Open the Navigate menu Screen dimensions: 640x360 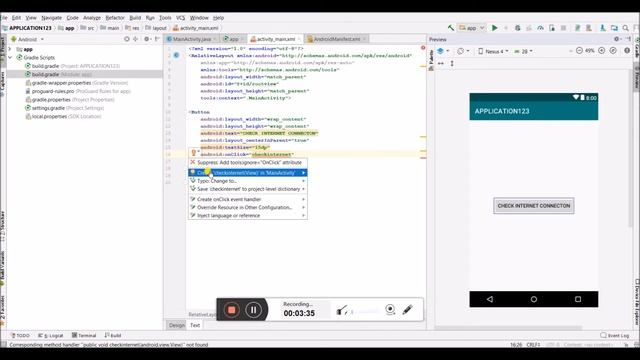click(x=51, y=18)
